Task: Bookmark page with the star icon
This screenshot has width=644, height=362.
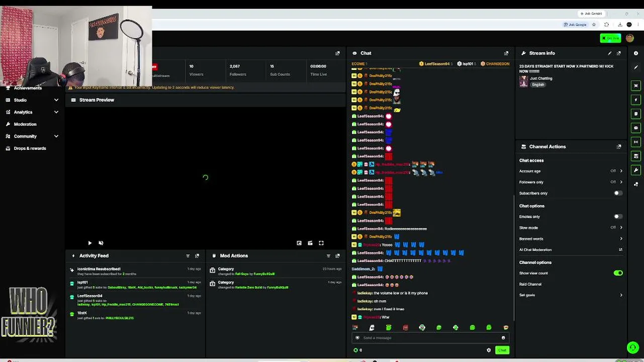Action: point(594,25)
